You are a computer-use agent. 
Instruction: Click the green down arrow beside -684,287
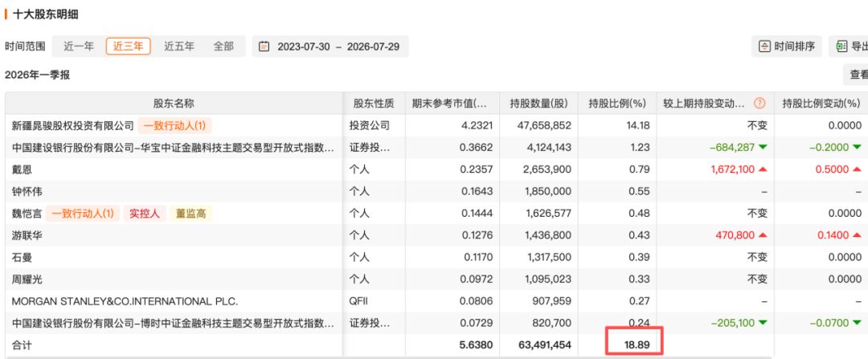764,148
